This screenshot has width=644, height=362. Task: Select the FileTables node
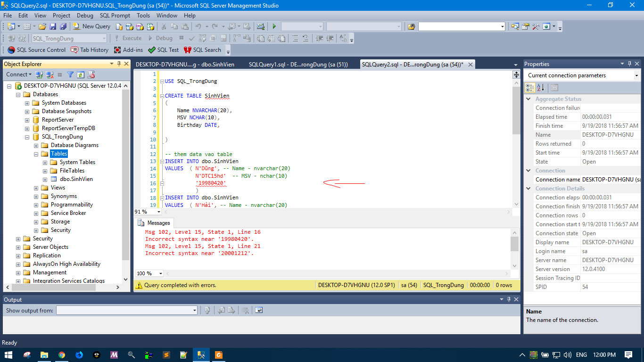pos(72,171)
